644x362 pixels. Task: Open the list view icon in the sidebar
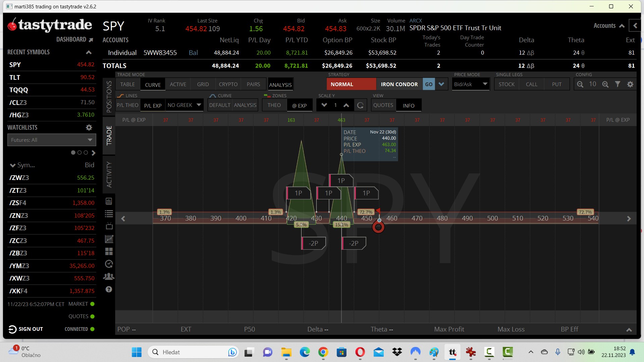coord(109,214)
